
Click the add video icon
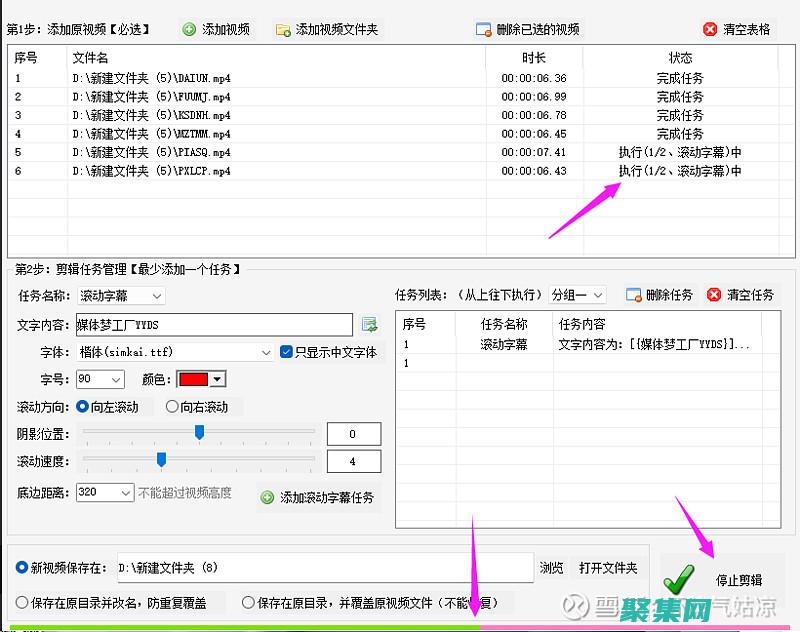click(190, 29)
